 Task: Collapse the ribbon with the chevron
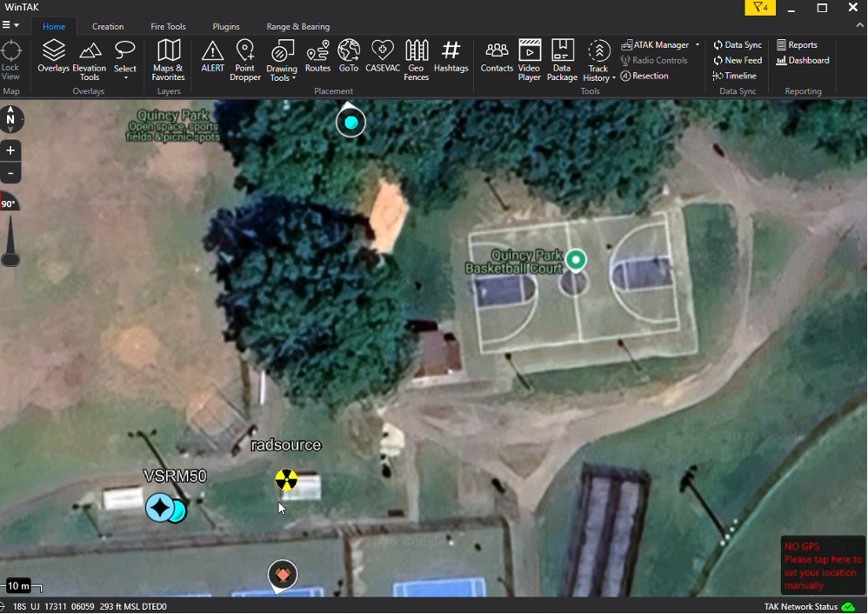[859, 25]
